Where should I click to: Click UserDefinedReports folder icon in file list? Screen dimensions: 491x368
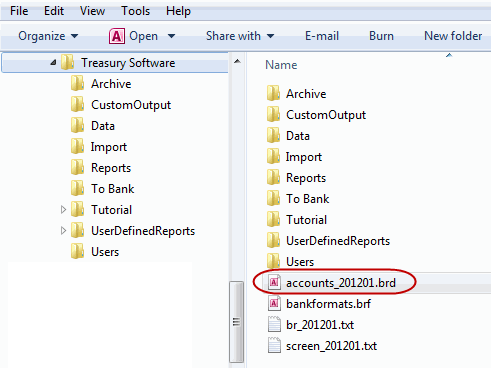(x=273, y=240)
